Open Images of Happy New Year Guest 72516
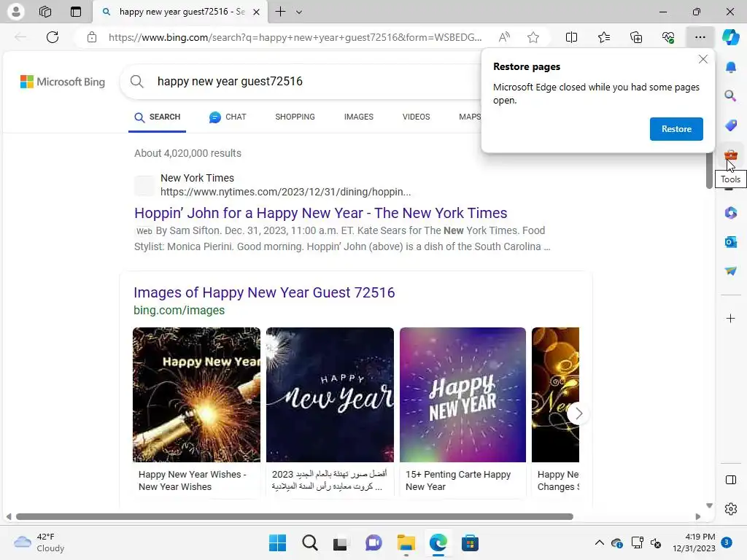The width and height of the screenshot is (747, 560). coord(264,292)
